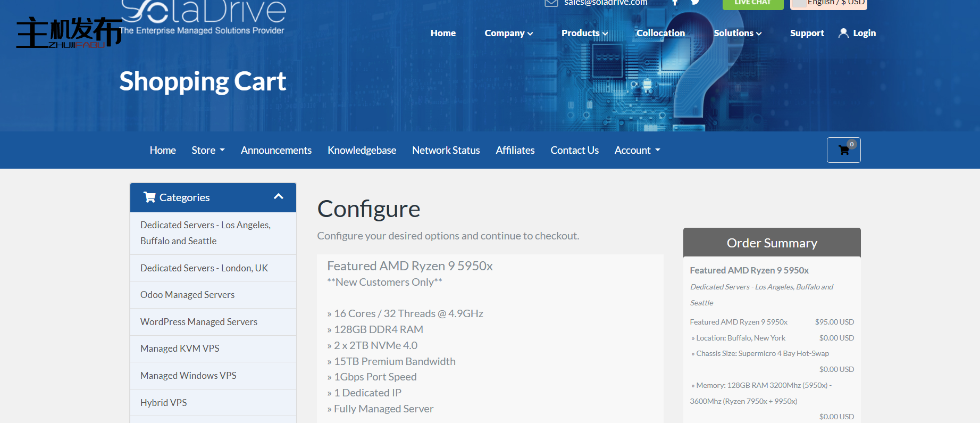Viewport: 980px width, 423px height.
Task: Open the Knowledgebase menu item
Action: coord(362,151)
